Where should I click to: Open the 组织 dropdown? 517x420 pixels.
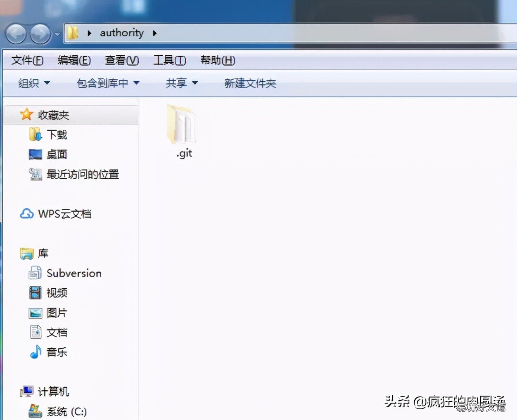point(34,83)
